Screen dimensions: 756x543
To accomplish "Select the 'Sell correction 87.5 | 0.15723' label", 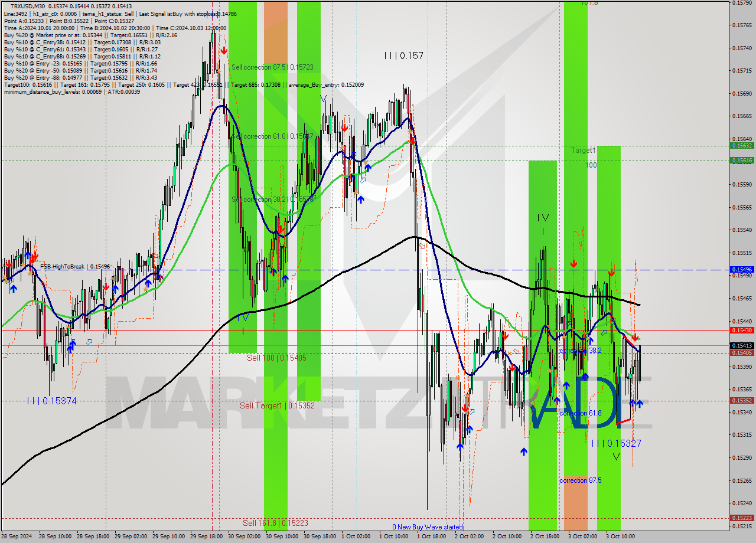I will coord(272,67).
